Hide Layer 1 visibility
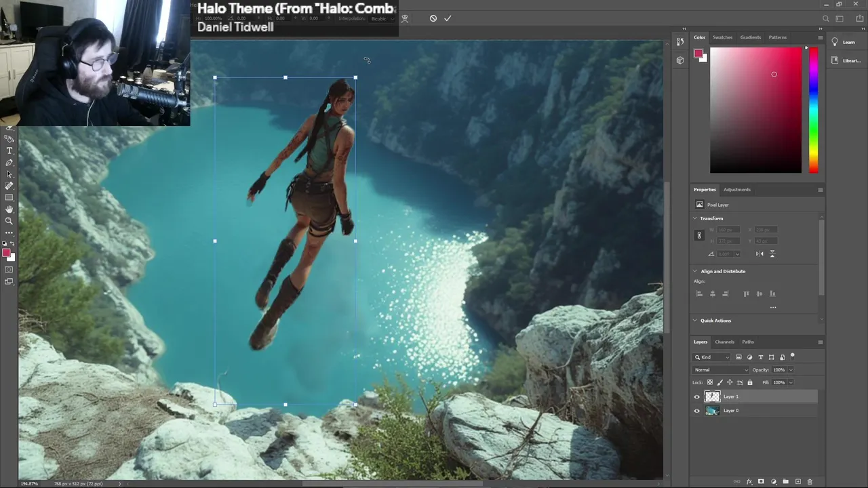868x488 pixels. pos(696,397)
